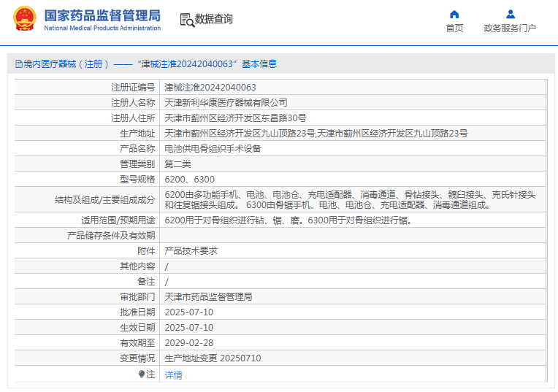Click the lightbulb icon beside 注

(x=142, y=374)
